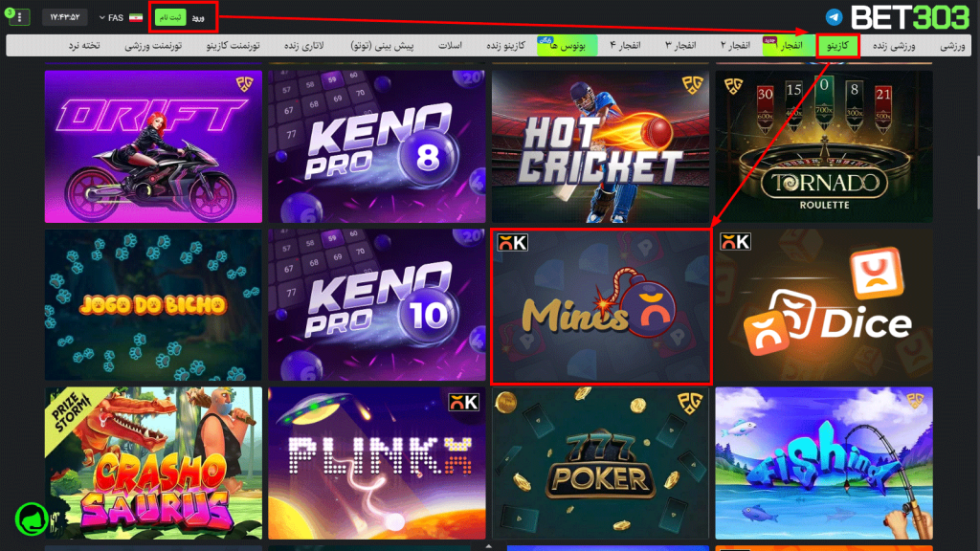Click the Iran flag language icon
This screenshot has width=980, height=551.
coord(136,17)
